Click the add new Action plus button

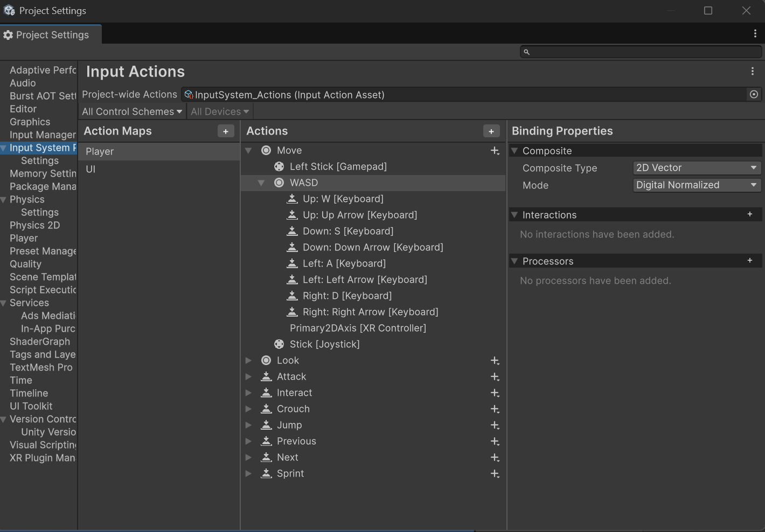pos(491,131)
